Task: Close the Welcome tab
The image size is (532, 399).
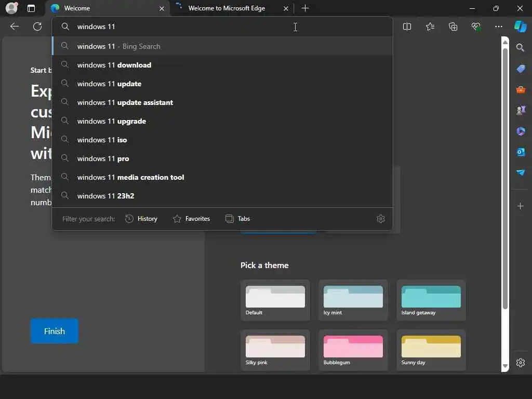Action: 162,8
